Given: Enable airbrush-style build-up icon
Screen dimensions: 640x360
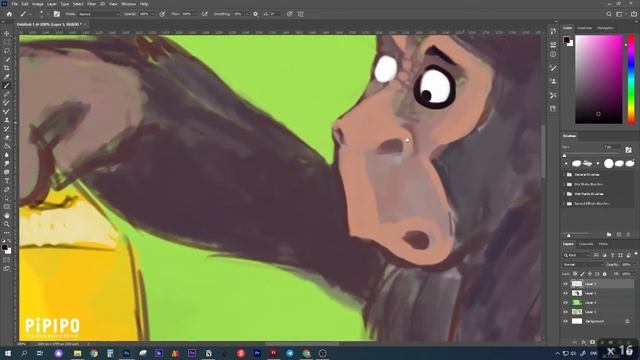Looking at the screenshot, I should pyautogui.click(x=204, y=14).
